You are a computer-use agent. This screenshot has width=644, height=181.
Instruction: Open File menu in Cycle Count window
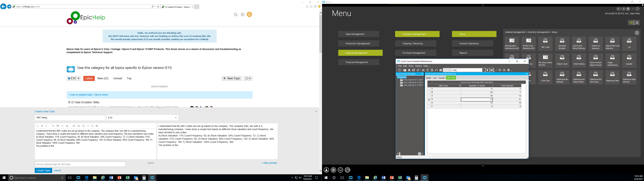point(400,66)
